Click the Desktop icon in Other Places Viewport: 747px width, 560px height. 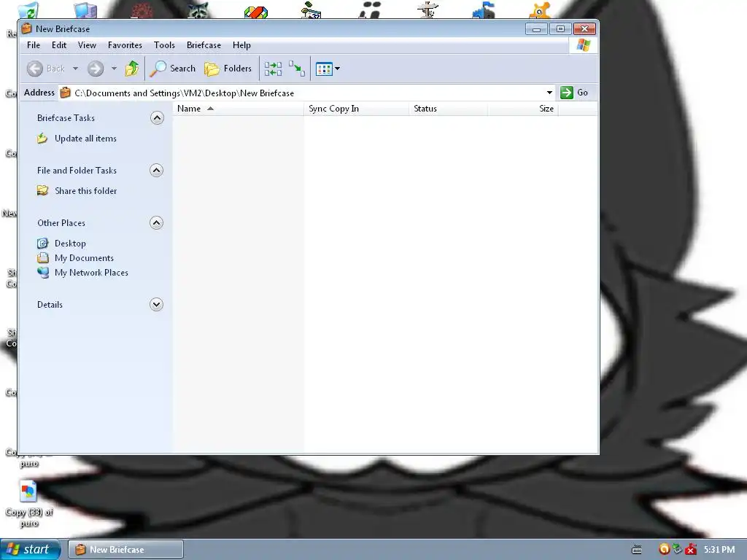pyautogui.click(x=42, y=244)
